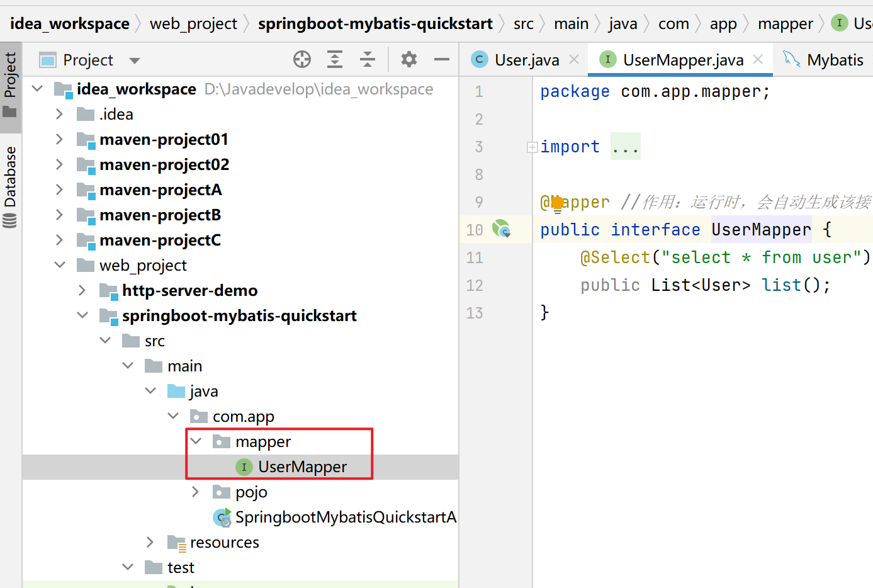Expand the resources folder
This screenshot has width=873, height=588.
pyautogui.click(x=150, y=542)
